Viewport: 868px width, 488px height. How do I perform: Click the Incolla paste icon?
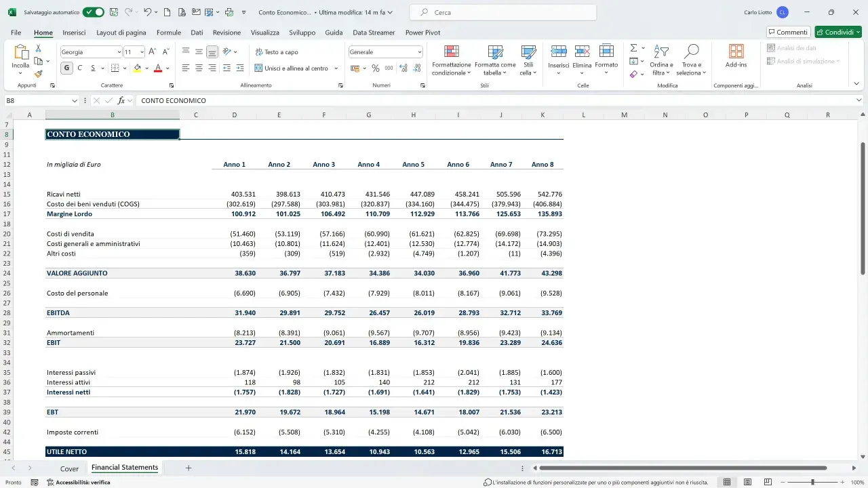click(20, 53)
